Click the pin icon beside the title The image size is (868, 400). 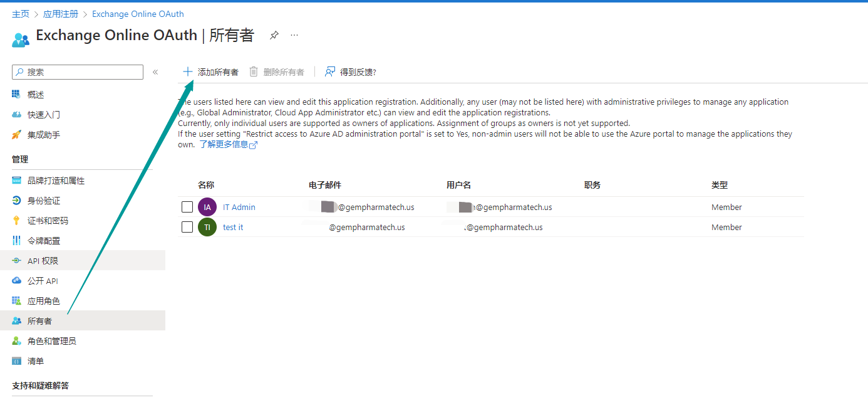274,35
